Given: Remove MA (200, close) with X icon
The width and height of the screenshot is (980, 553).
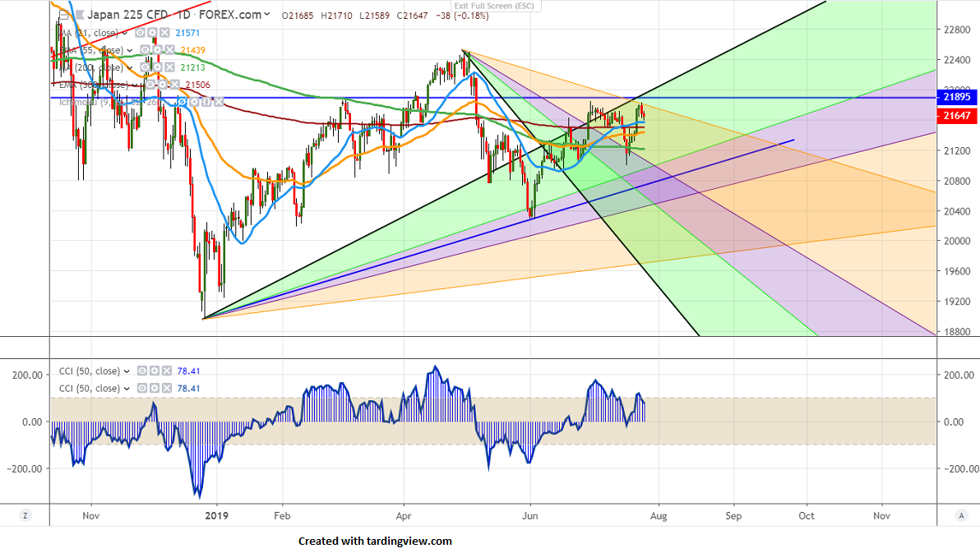Looking at the screenshot, I should click(x=169, y=67).
